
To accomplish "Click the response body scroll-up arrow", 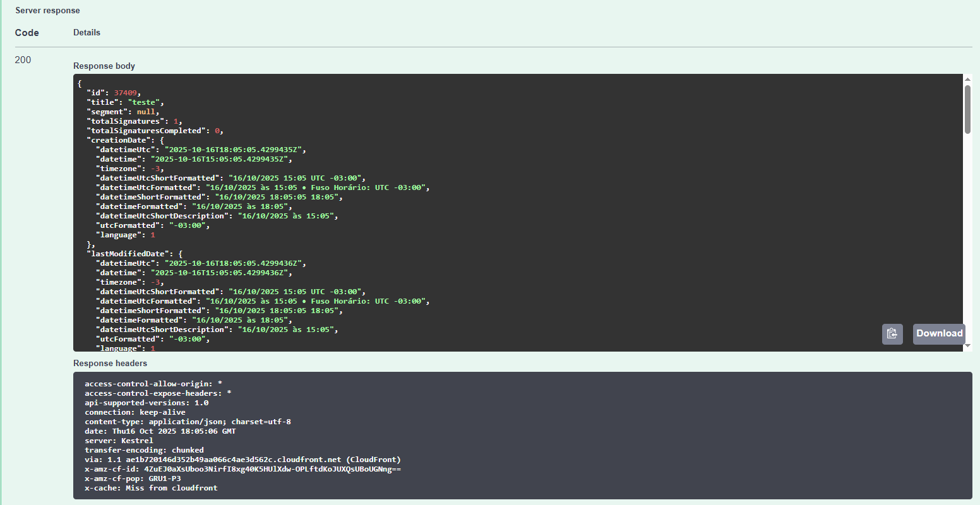I will coord(967,80).
